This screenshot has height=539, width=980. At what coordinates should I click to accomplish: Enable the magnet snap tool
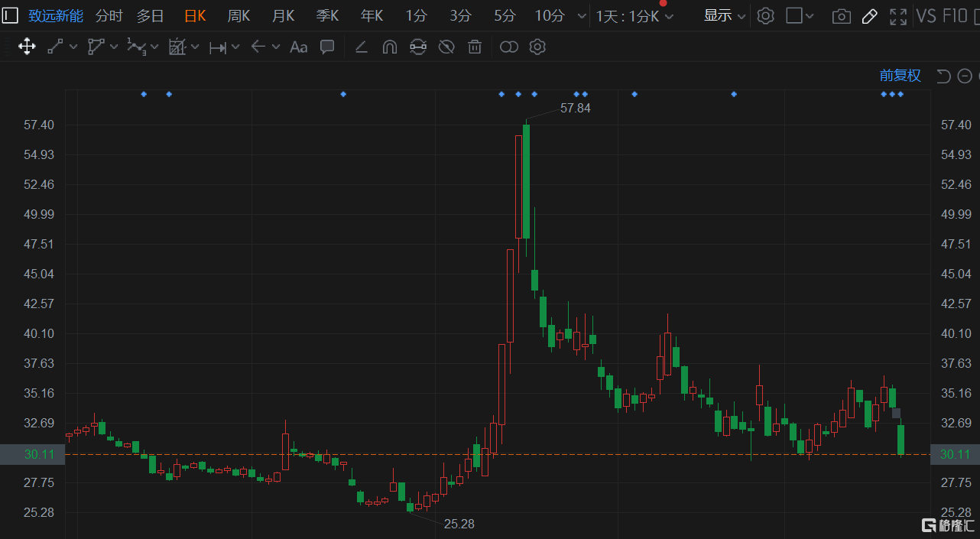coord(389,47)
